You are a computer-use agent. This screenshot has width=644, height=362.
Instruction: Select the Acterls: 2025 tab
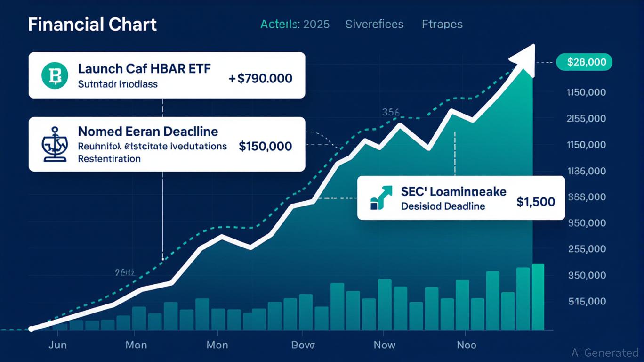(295, 24)
